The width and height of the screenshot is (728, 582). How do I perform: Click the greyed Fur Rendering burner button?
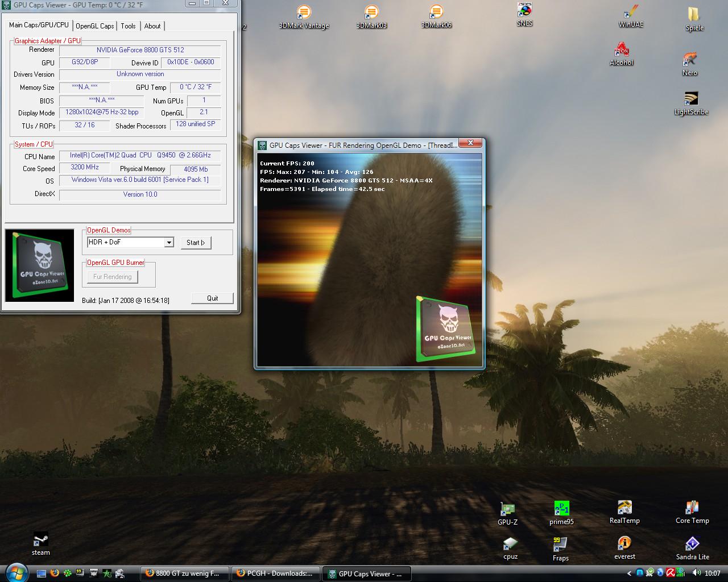(112, 277)
